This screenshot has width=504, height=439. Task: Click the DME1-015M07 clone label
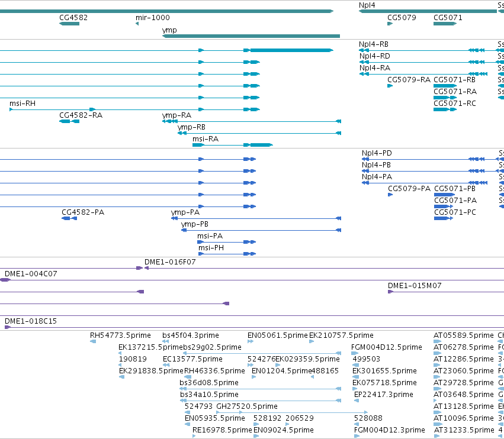click(x=415, y=286)
